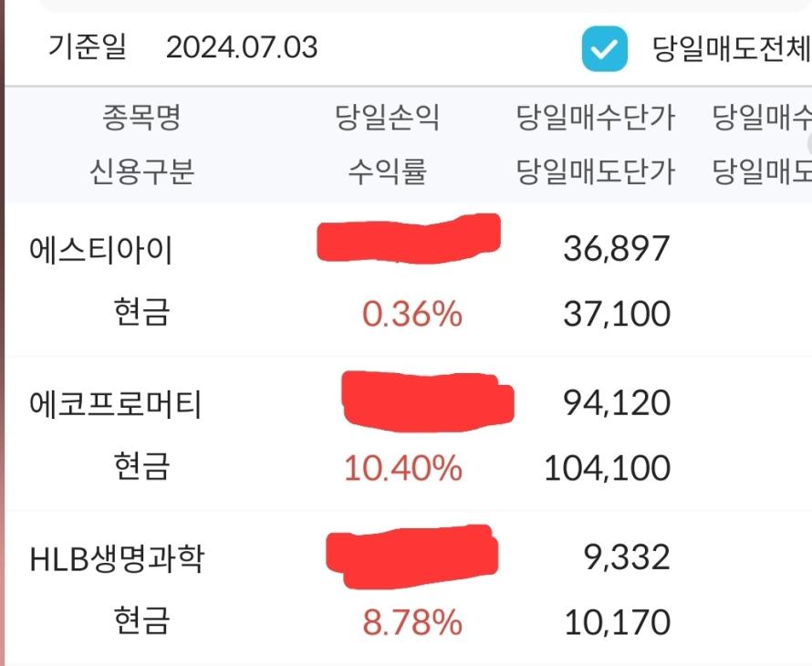Screen dimensions: 812x666
Task: Toggle the 당일매도전체 checkbox
Action: pyautogui.click(x=604, y=48)
